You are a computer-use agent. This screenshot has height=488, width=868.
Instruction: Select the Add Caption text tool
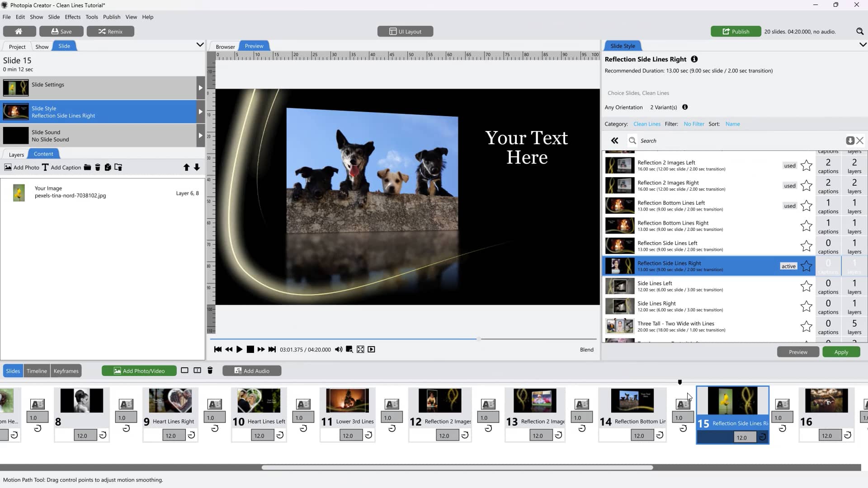pos(61,167)
